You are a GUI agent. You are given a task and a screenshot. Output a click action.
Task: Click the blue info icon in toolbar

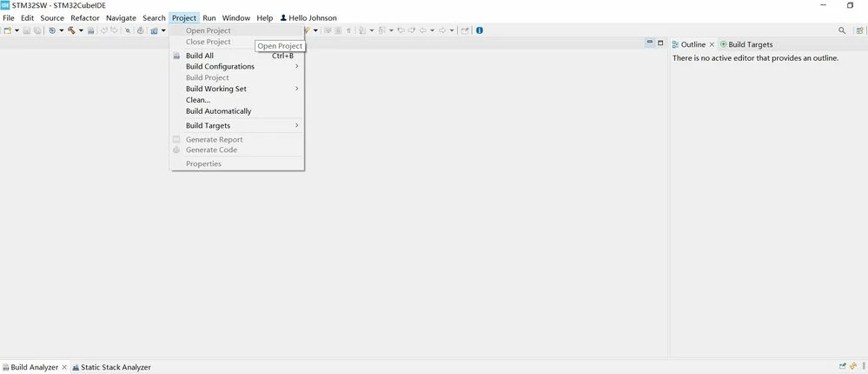[480, 30]
